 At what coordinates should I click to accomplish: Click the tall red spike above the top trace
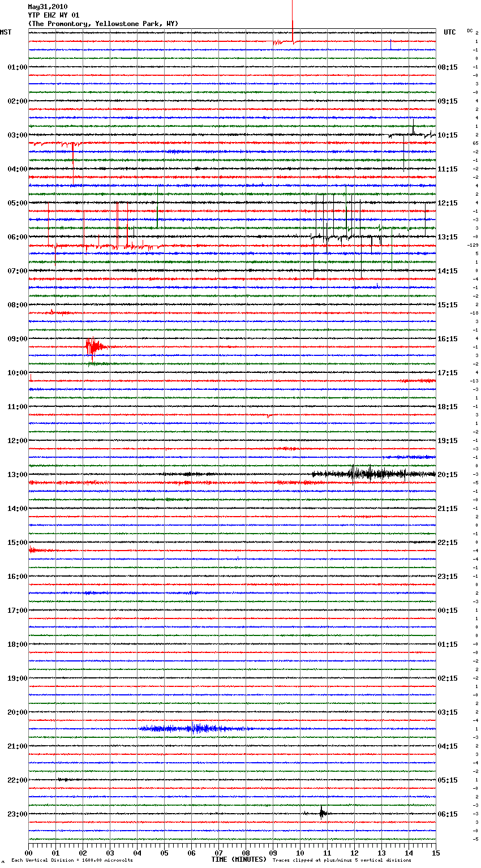point(293,21)
